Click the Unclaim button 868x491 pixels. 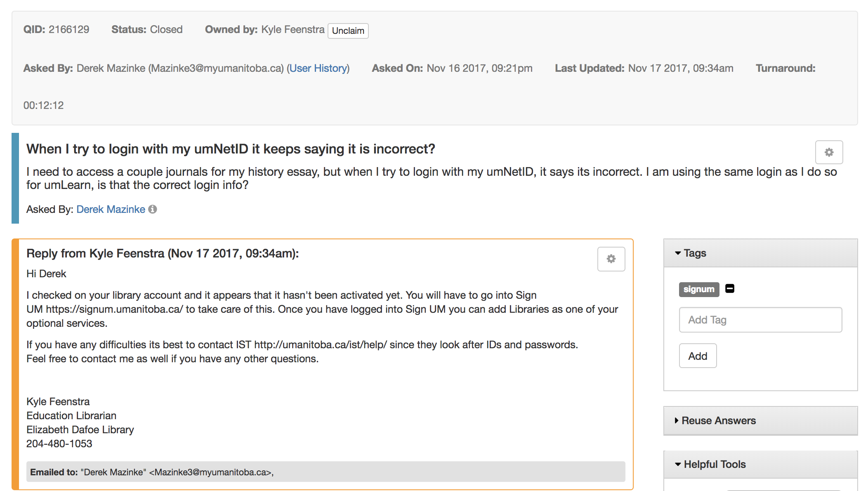coord(348,31)
